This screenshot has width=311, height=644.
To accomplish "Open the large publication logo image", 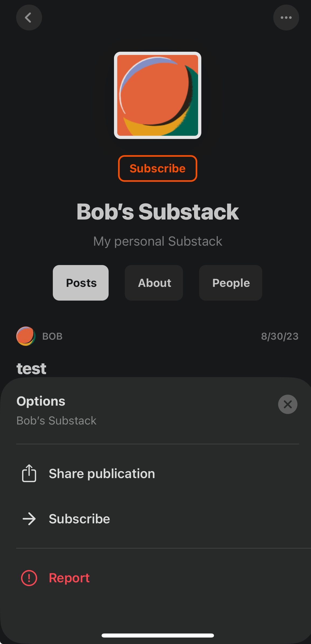I will (158, 95).
